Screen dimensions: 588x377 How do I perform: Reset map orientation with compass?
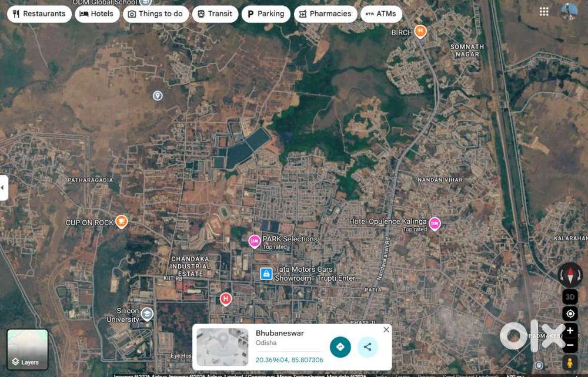(570, 275)
